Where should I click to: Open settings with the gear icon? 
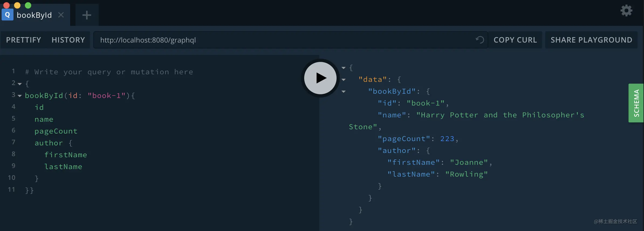(626, 11)
